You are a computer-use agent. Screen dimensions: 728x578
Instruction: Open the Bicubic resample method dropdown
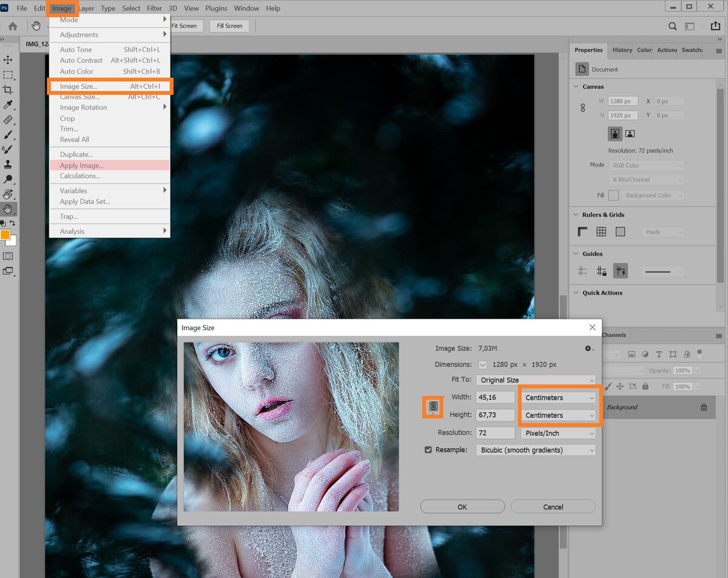pos(535,450)
